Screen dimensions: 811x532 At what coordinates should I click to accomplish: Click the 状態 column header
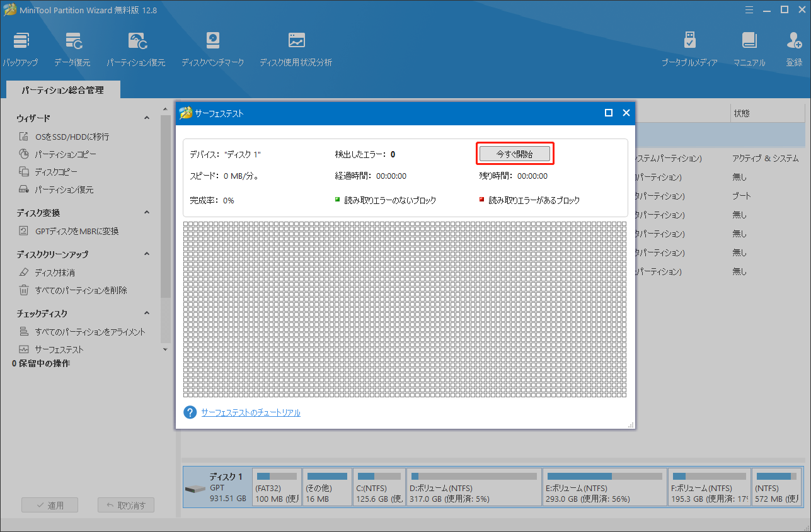[742, 114]
